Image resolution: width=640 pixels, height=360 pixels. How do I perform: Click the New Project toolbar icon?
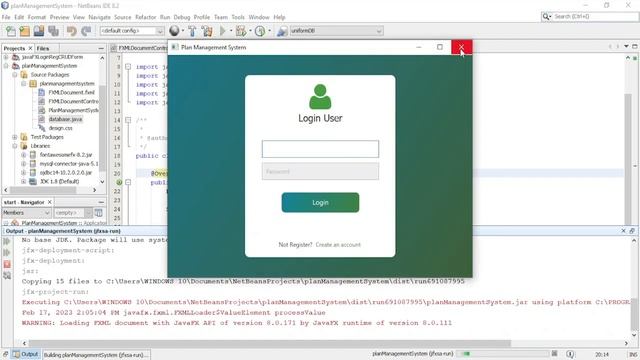point(25,31)
